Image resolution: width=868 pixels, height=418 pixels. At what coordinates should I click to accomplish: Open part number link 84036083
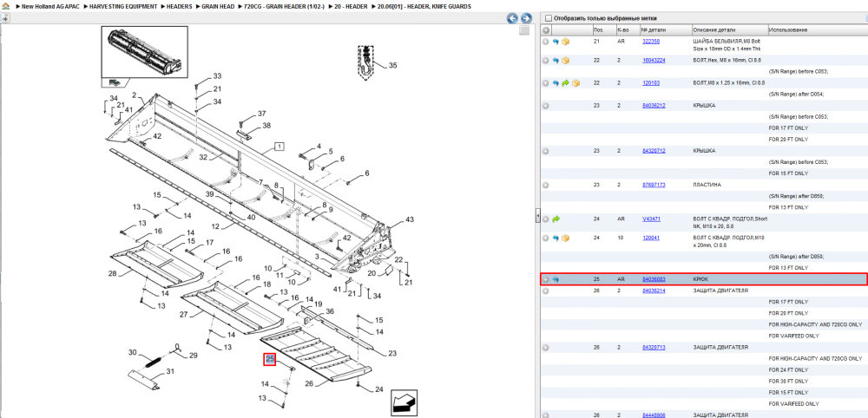pos(654,279)
